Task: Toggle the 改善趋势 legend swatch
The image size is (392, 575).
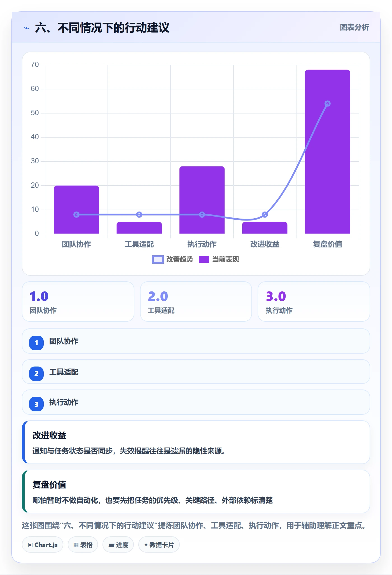Action: tap(158, 259)
